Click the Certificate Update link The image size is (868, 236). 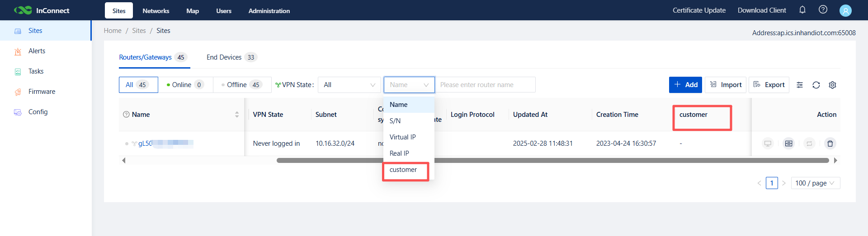point(699,10)
